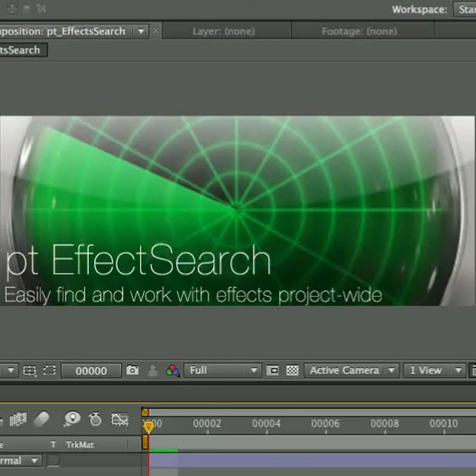Click the Show Snapshot person icon

(153, 371)
